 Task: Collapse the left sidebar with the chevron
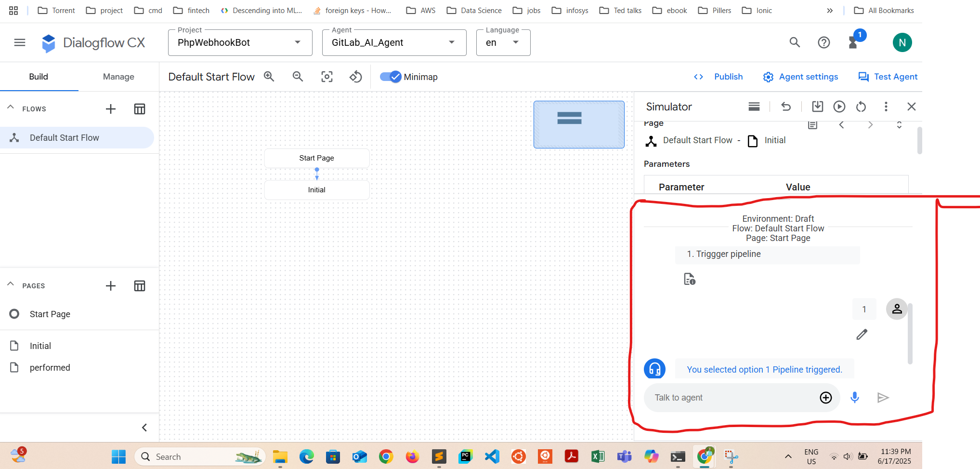(x=144, y=428)
